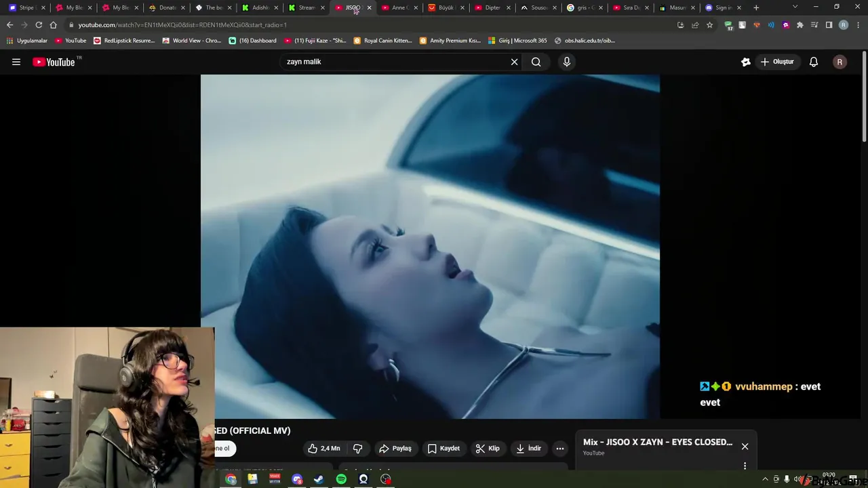Screen dimensions: 868x488
Task: Show hidden system tray icons
Action: (x=766, y=479)
